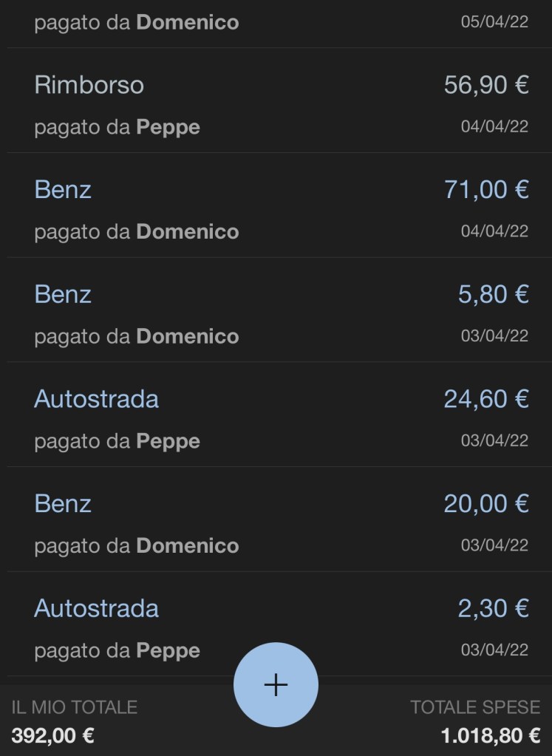This screenshot has height=756, width=552.
Task: Click the 24,60 € amount
Action: [x=485, y=399]
